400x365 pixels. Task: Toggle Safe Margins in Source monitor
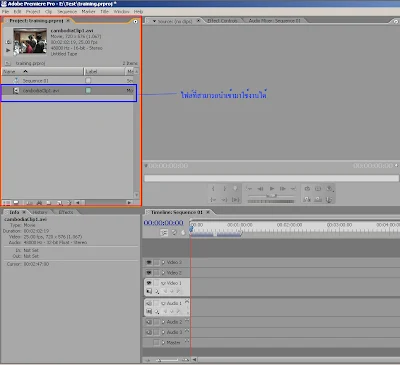pos(318,189)
